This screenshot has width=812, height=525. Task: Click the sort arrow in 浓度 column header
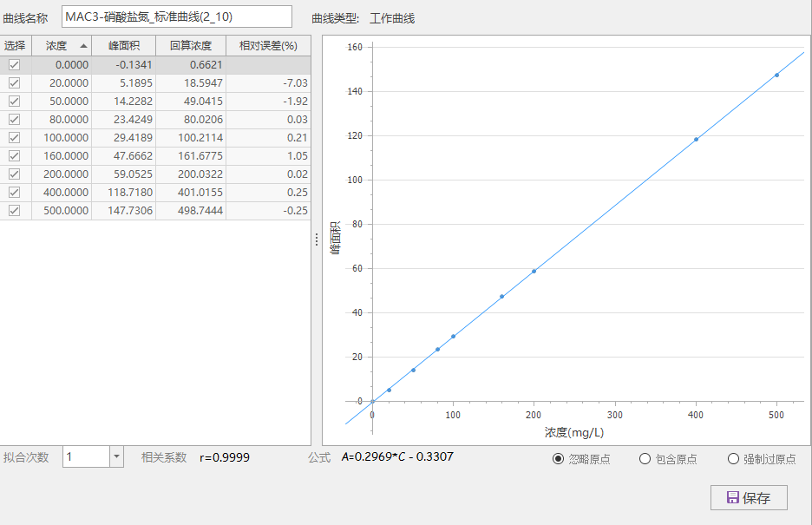[83, 45]
